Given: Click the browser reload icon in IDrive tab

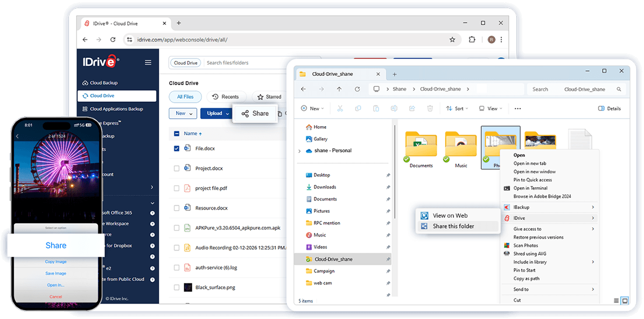Looking at the screenshot, I should (113, 39).
